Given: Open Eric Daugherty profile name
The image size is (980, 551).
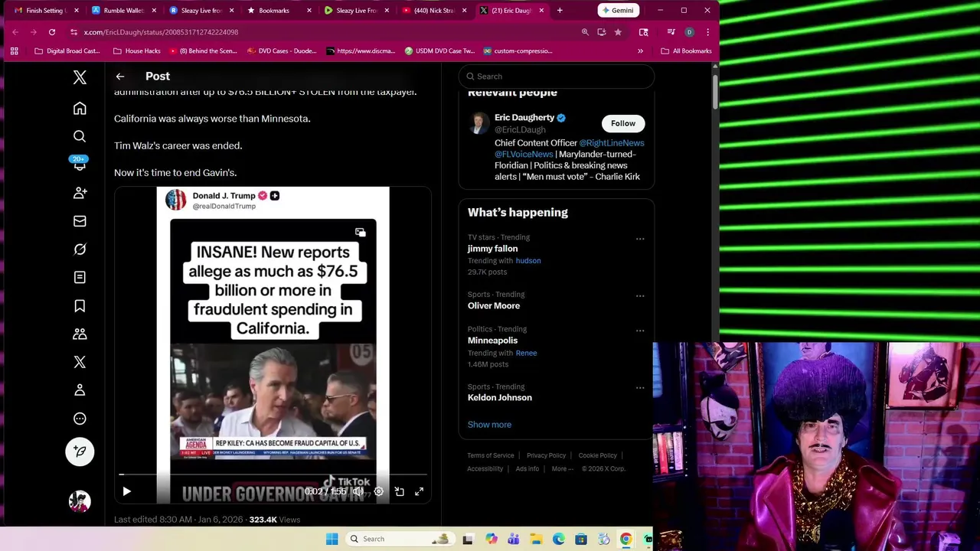Looking at the screenshot, I should (x=524, y=118).
